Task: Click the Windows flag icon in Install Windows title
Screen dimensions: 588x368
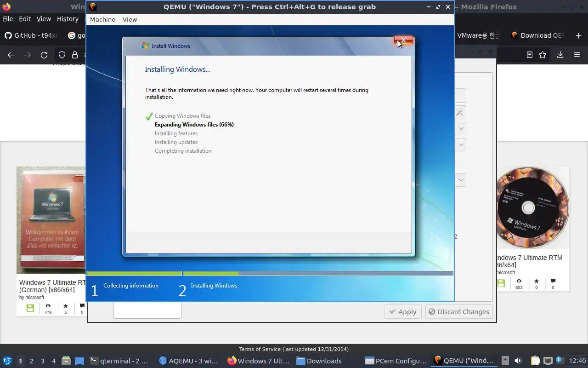Action: (x=145, y=46)
